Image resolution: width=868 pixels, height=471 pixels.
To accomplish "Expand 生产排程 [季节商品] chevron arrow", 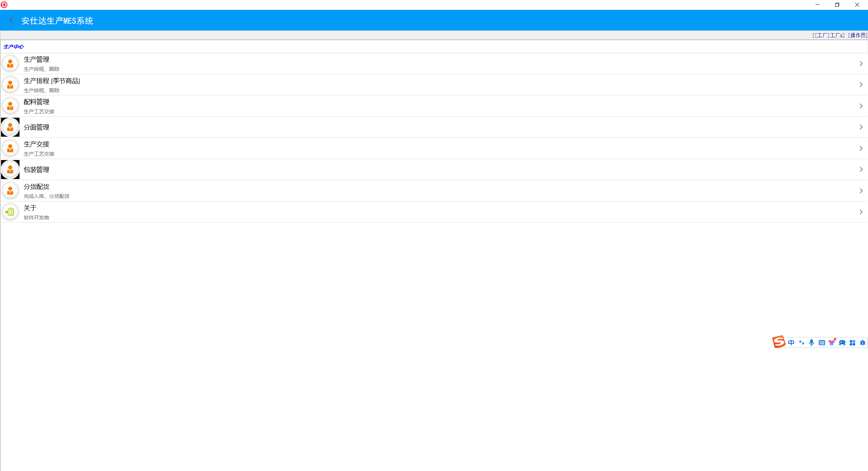I will pos(861,85).
